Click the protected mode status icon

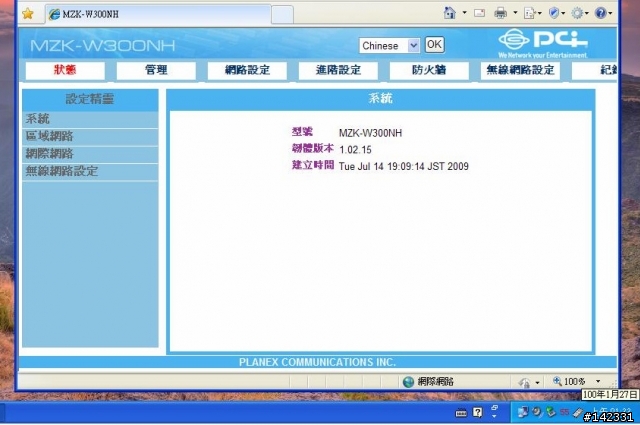pos(524,383)
